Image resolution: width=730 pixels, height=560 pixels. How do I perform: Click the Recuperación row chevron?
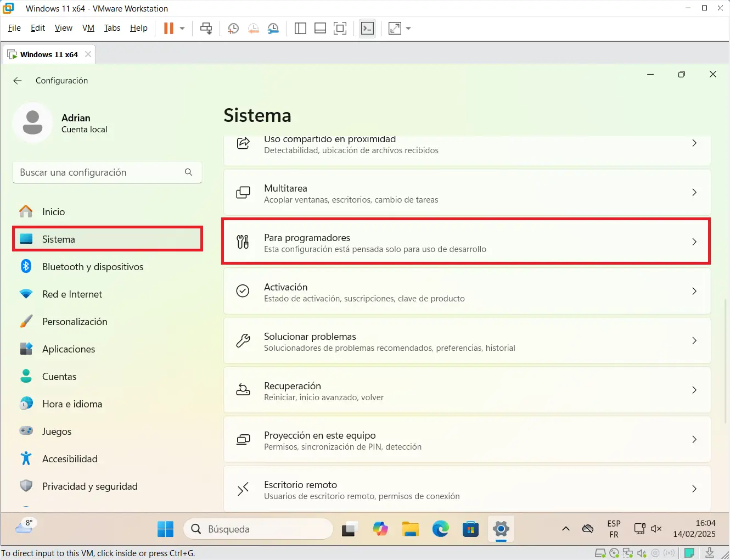[x=694, y=390]
